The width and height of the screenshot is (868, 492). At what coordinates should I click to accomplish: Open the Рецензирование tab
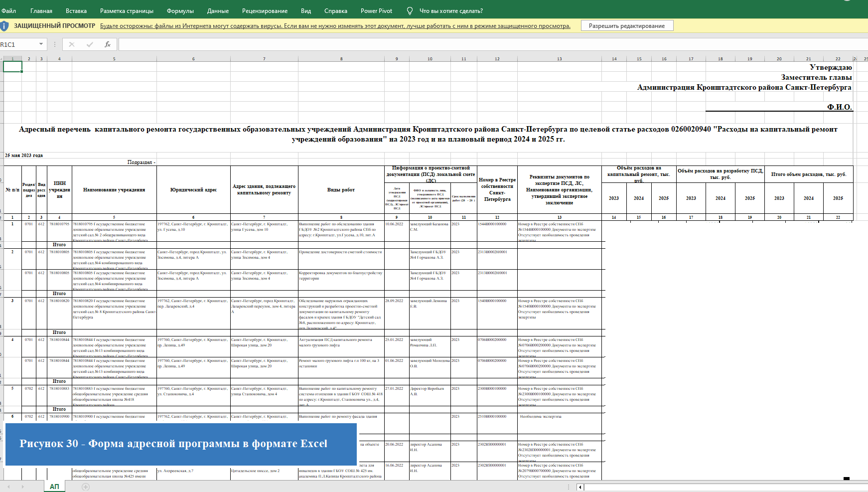click(265, 11)
